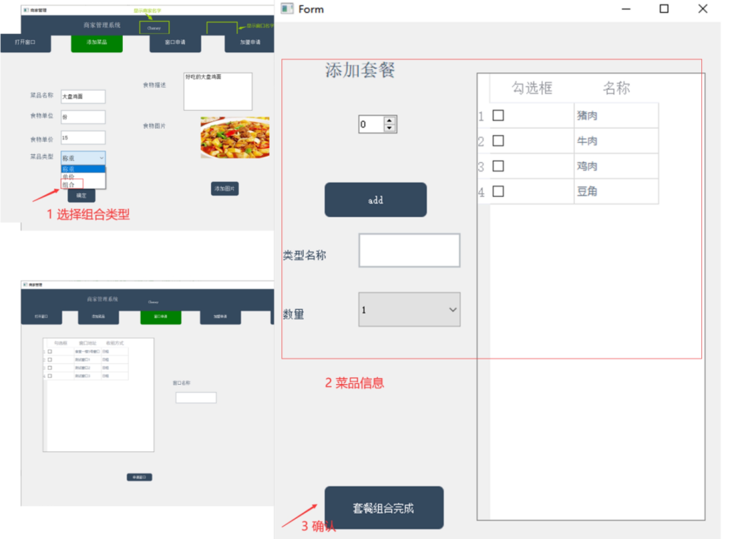Check the 猪肉 row checkbox

tap(498, 115)
